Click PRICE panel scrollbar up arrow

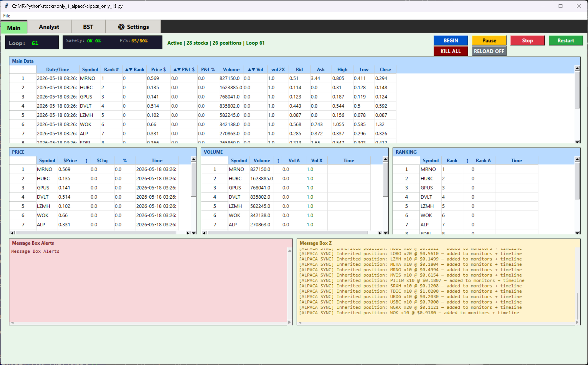194,159
